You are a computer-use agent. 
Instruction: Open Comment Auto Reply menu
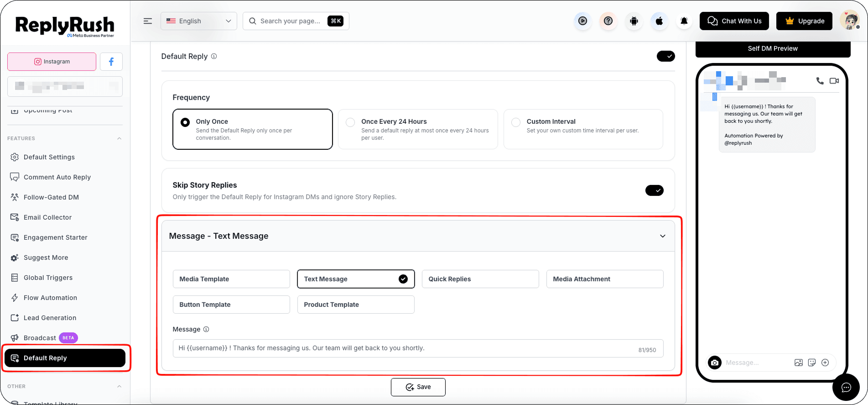click(57, 177)
